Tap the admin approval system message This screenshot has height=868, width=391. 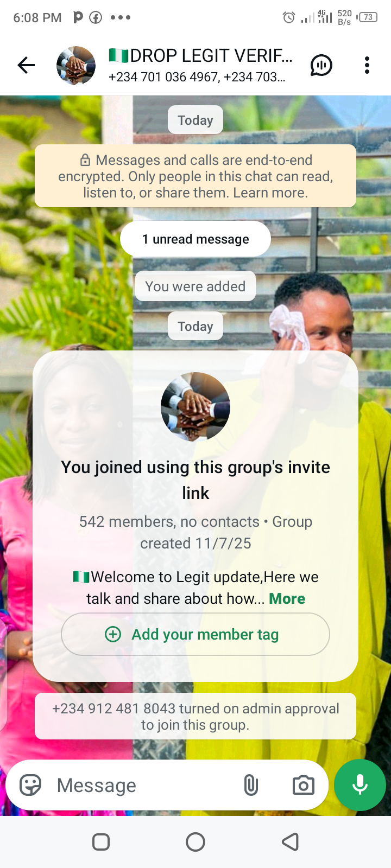[195, 716]
